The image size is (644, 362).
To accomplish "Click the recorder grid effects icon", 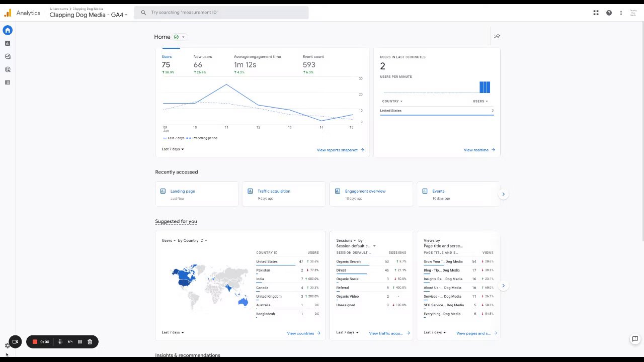I will pyautogui.click(x=60, y=341).
